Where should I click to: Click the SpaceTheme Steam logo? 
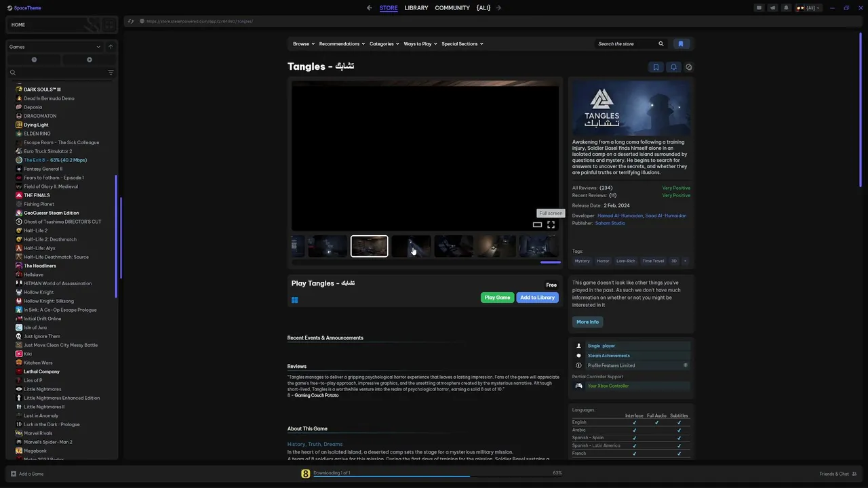[10, 8]
